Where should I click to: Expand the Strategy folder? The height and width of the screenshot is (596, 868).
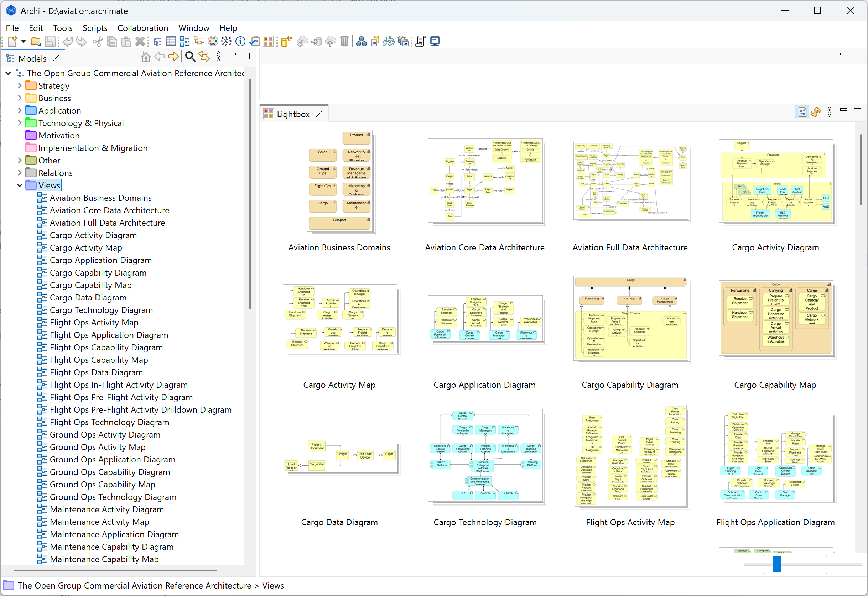point(20,85)
